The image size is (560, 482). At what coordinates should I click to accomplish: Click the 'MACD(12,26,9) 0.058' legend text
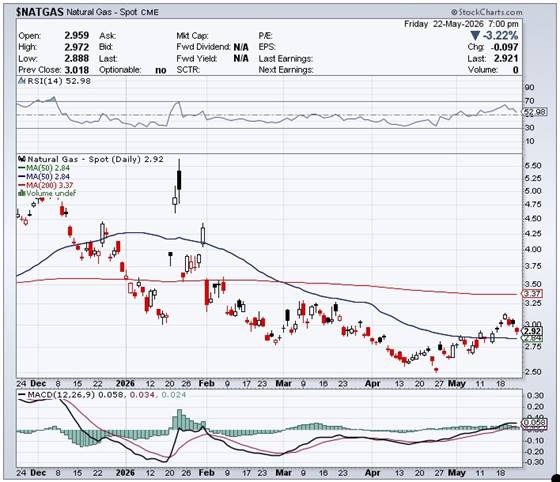[x=76, y=395]
